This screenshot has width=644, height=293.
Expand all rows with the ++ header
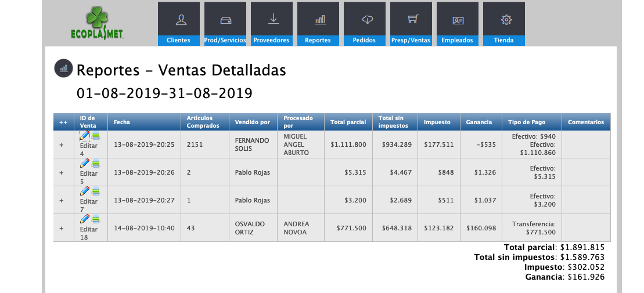(x=63, y=122)
